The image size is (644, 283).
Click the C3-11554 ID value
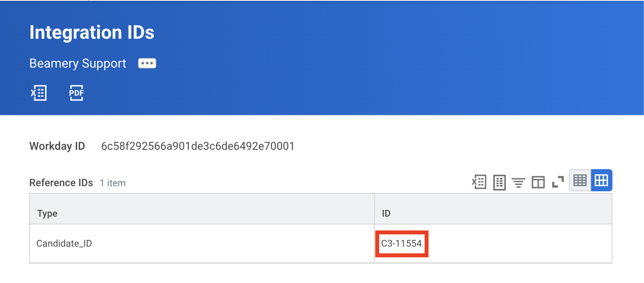point(401,243)
